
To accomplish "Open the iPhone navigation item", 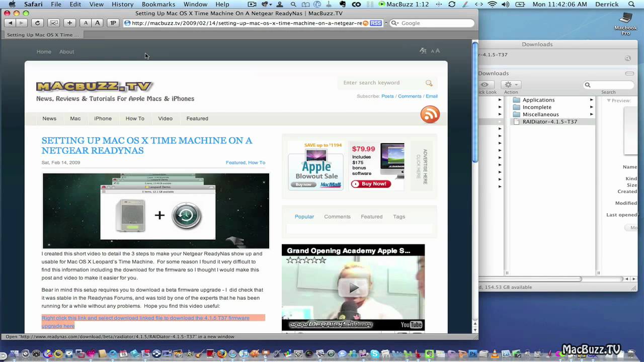I will coord(103,119).
